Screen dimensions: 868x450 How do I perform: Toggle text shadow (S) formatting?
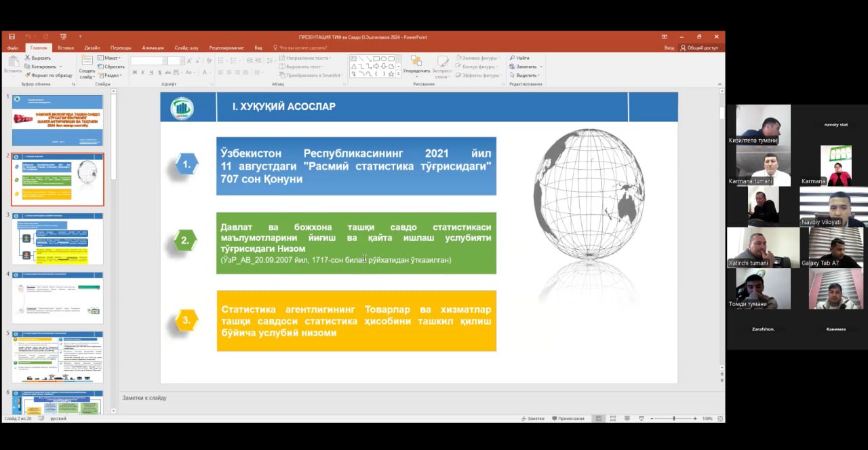160,72
